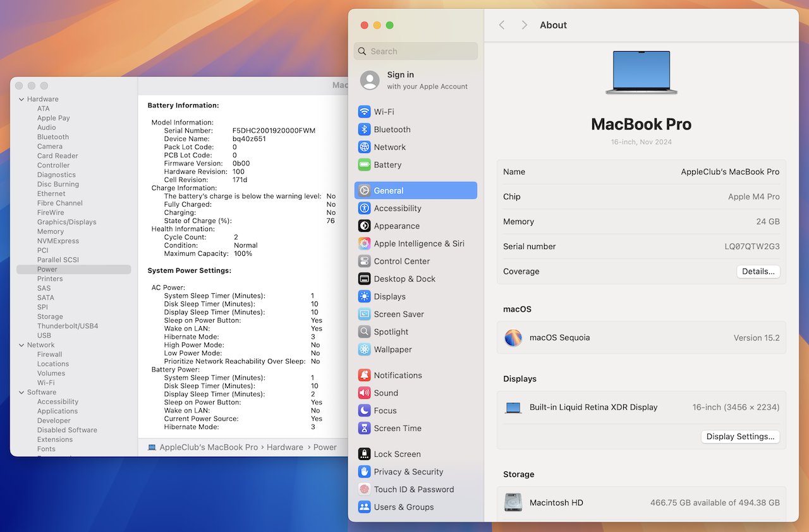809x532 pixels.
Task: Open Privacy & Security hand icon
Action: click(x=364, y=472)
